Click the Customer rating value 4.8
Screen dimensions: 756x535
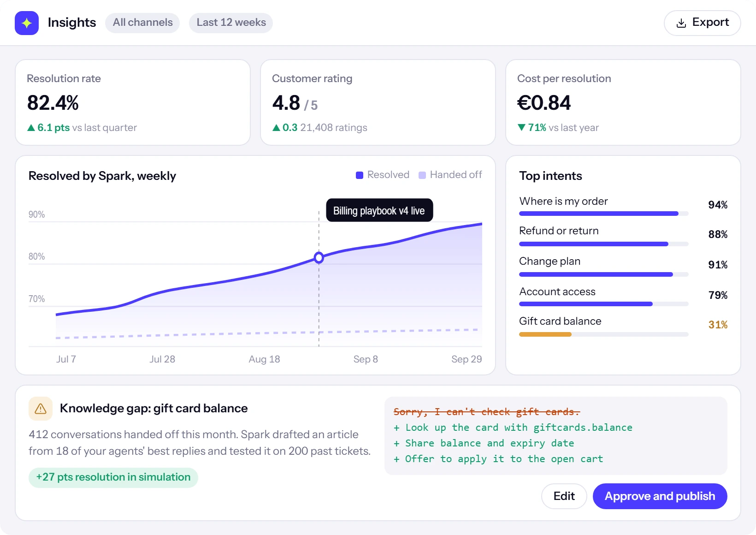coord(286,103)
